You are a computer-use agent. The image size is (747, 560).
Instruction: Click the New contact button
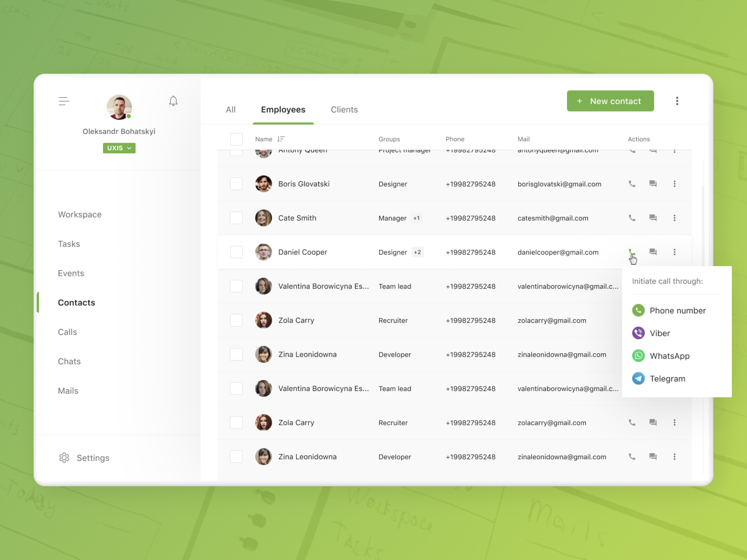click(x=610, y=101)
